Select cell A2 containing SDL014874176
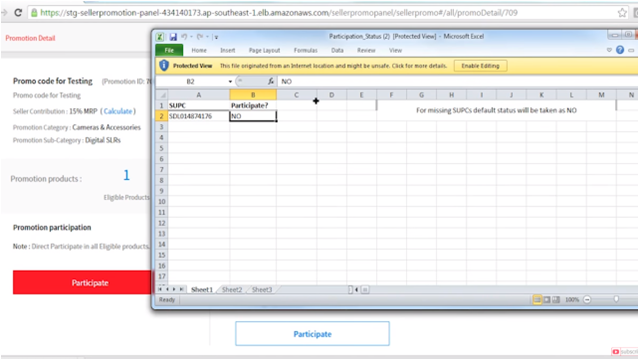The height and width of the screenshot is (360, 639). (198, 116)
